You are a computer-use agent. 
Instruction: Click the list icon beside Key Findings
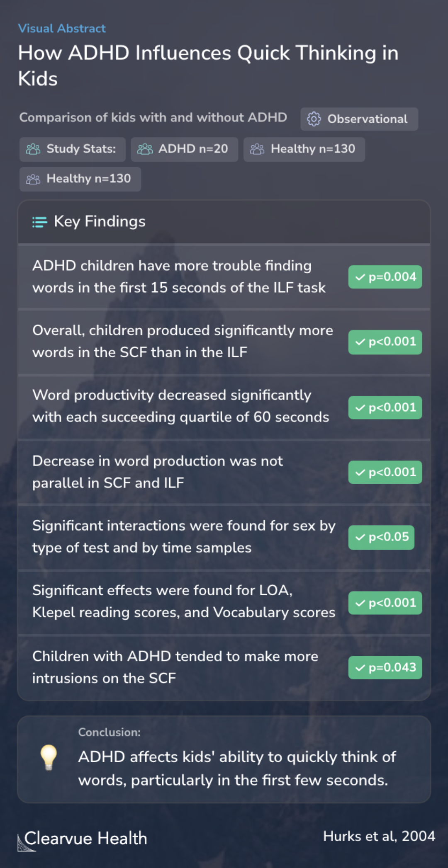(40, 222)
